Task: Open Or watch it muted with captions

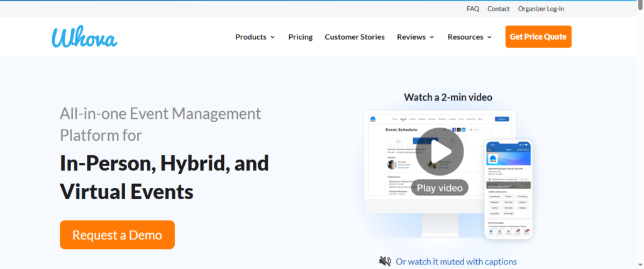Action: (x=457, y=261)
